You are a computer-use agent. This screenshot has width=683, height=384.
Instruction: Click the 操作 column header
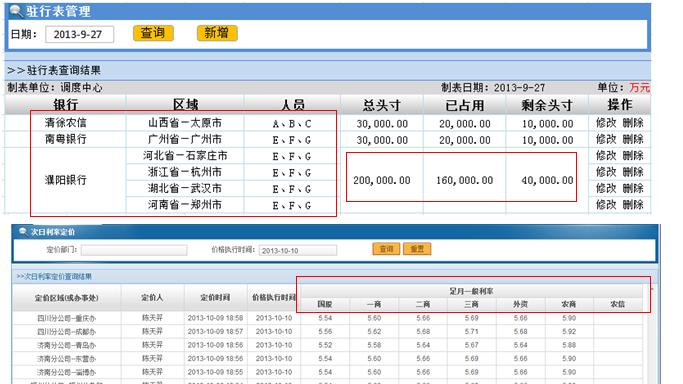click(x=619, y=105)
